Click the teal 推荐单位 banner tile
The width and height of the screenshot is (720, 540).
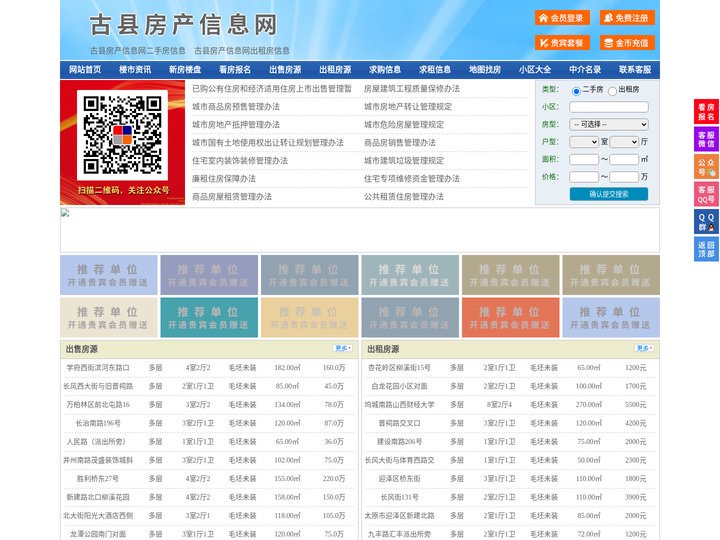click(x=209, y=317)
